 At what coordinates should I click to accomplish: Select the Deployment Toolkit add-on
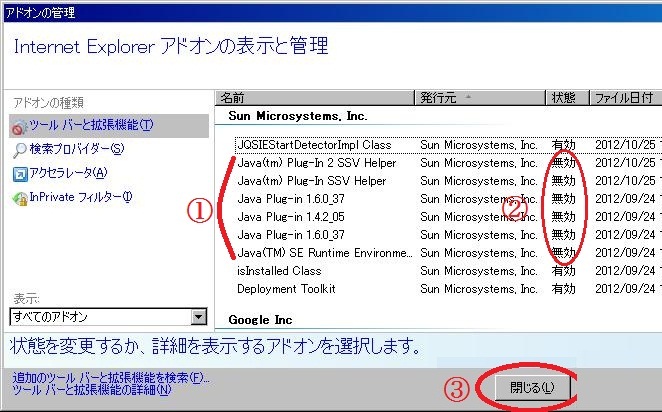tap(286, 289)
